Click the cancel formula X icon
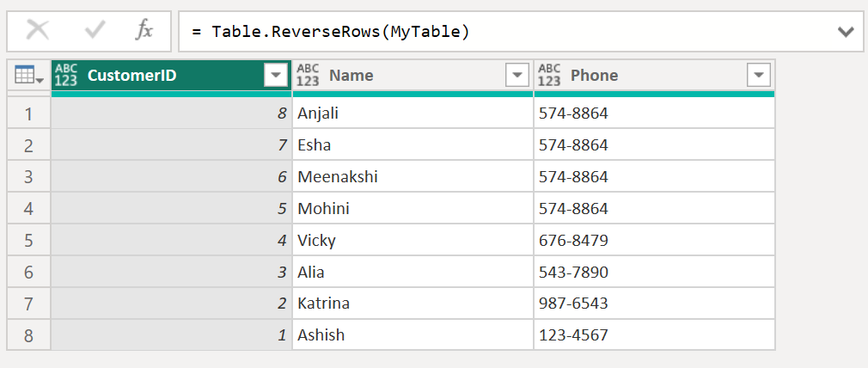The height and width of the screenshot is (368, 868). pos(38,31)
